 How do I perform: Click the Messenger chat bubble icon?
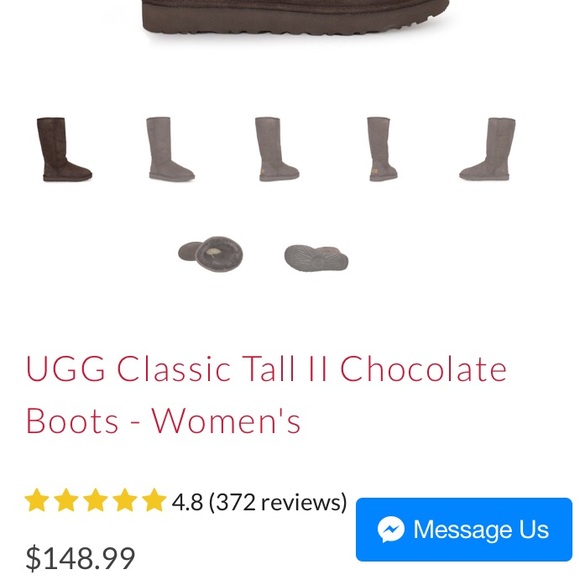tap(391, 529)
